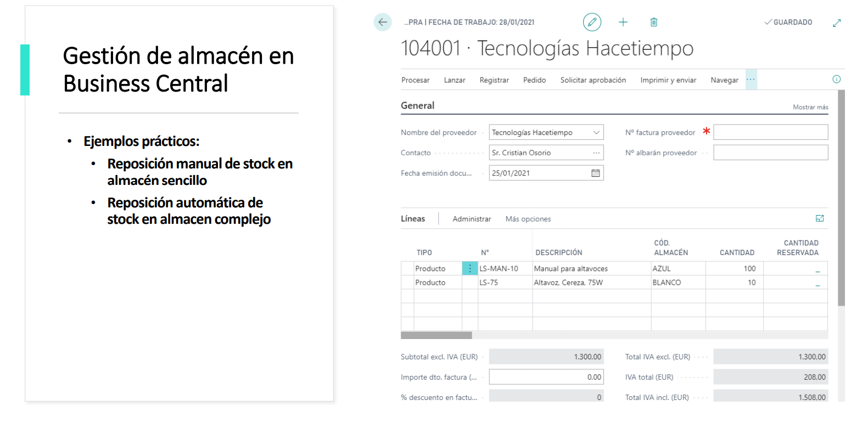Click Total IVA excl. value field
This screenshot has height=440, width=868.
pos(771,357)
